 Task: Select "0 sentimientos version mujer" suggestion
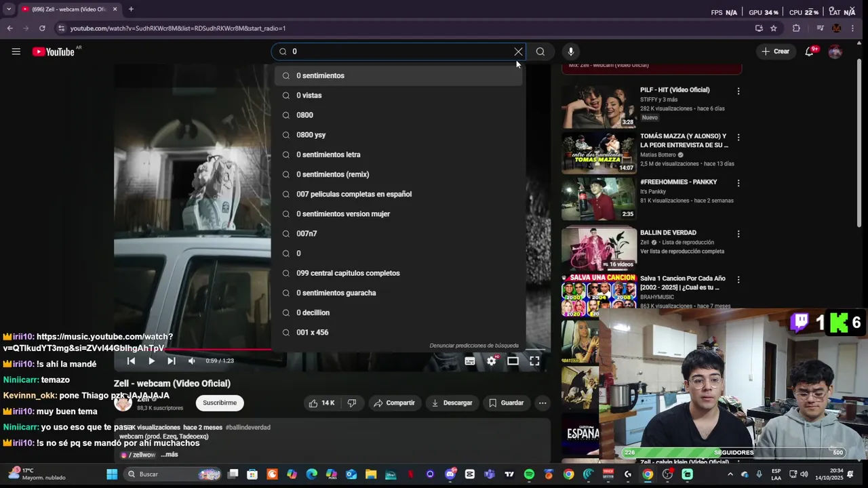[399, 213]
